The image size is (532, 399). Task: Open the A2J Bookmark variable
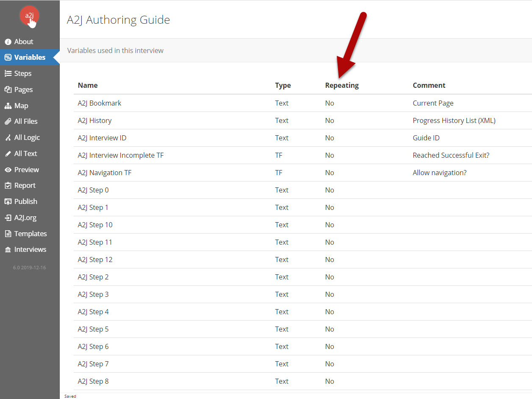[99, 103]
